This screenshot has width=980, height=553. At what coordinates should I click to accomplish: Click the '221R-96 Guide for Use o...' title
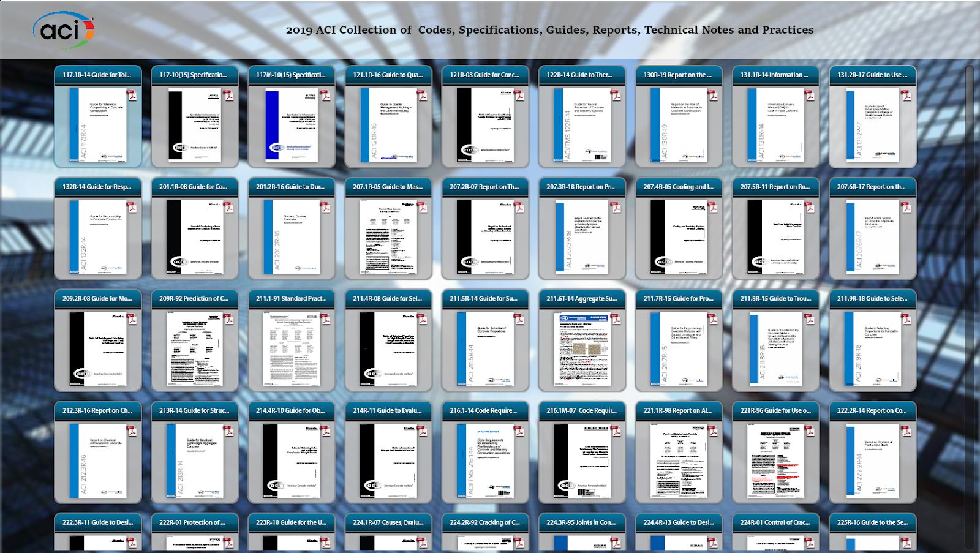775,410
